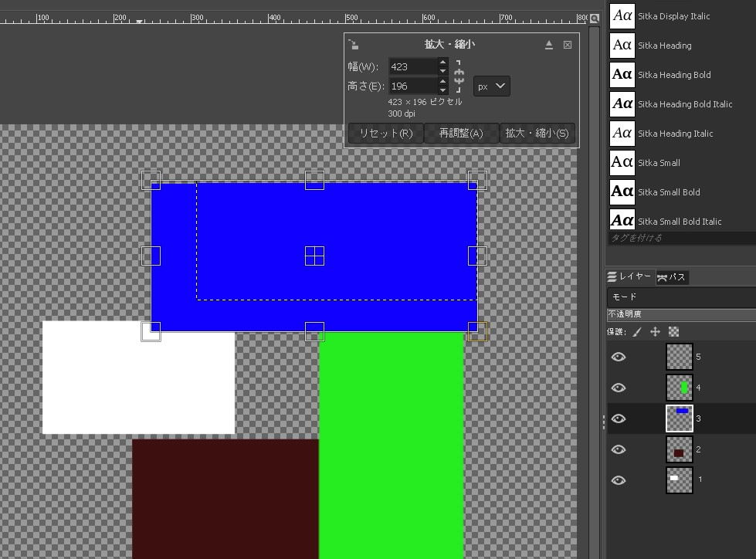756x559 pixels.
Task: Click the Sitka Heading Bold preview icon
Action: [622, 75]
